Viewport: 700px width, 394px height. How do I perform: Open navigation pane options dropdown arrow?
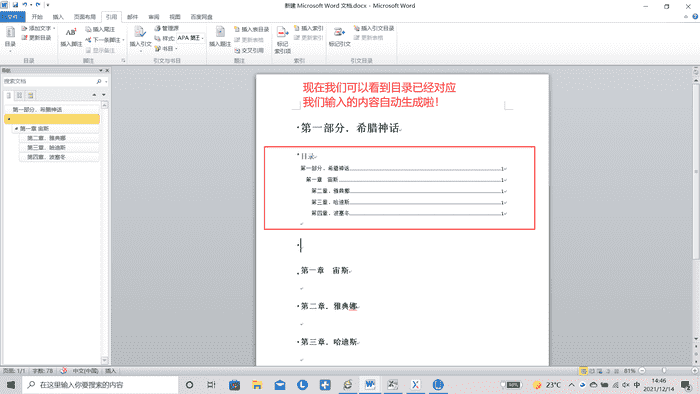click(101, 71)
